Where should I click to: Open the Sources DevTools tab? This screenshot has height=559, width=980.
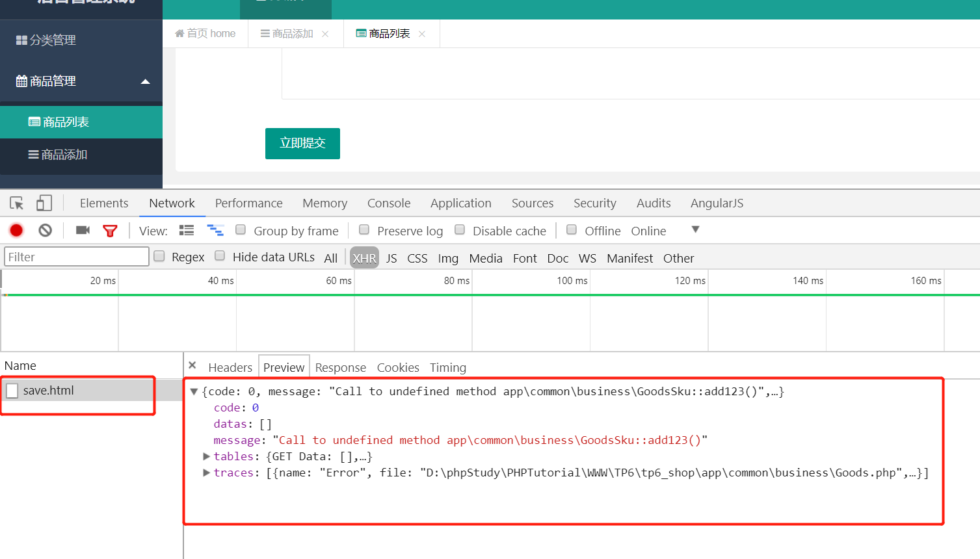[x=533, y=203]
